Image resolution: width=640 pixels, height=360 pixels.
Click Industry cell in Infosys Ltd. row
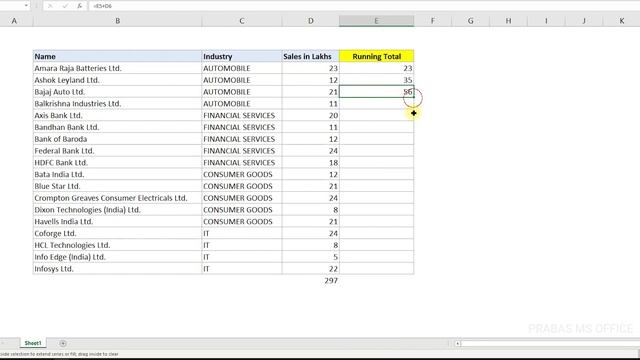click(x=242, y=269)
